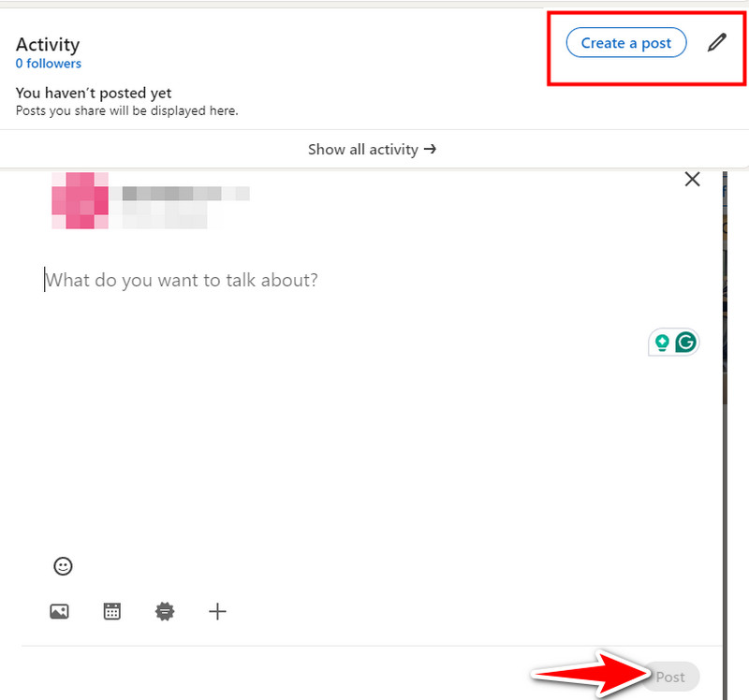Click 'You haven't posted yet' text
The width and height of the screenshot is (749, 700).
coord(94,93)
